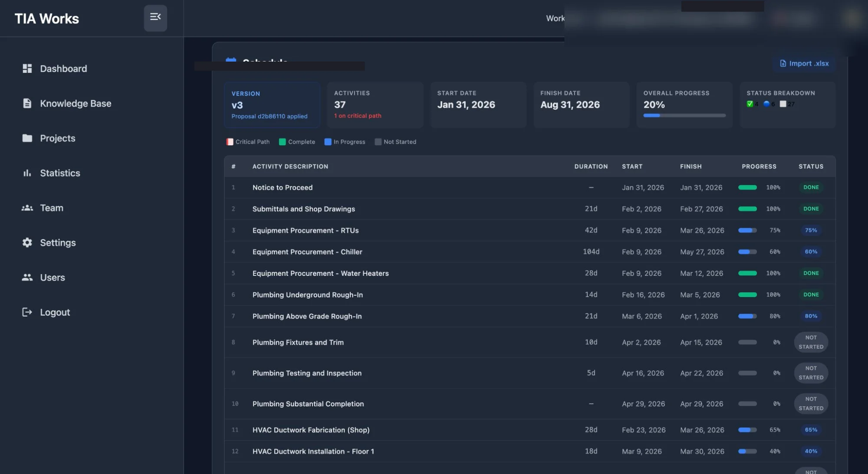Image resolution: width=868 pixels, height=474 pixels.
Task: Toggle the Not Started legend swatch
Action: click(x=377, y=141)
